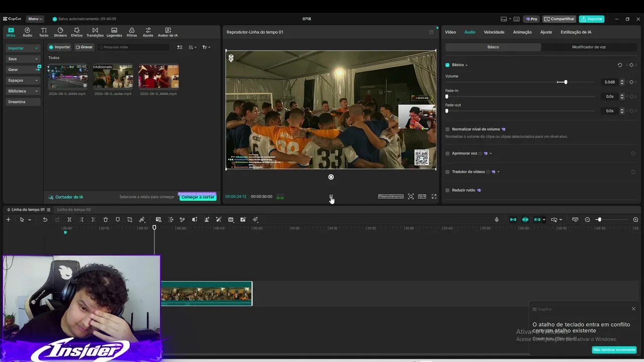Screen dimensions: 644x362
Task: Click the add track plus icon
Action: [x=8, y=220]
